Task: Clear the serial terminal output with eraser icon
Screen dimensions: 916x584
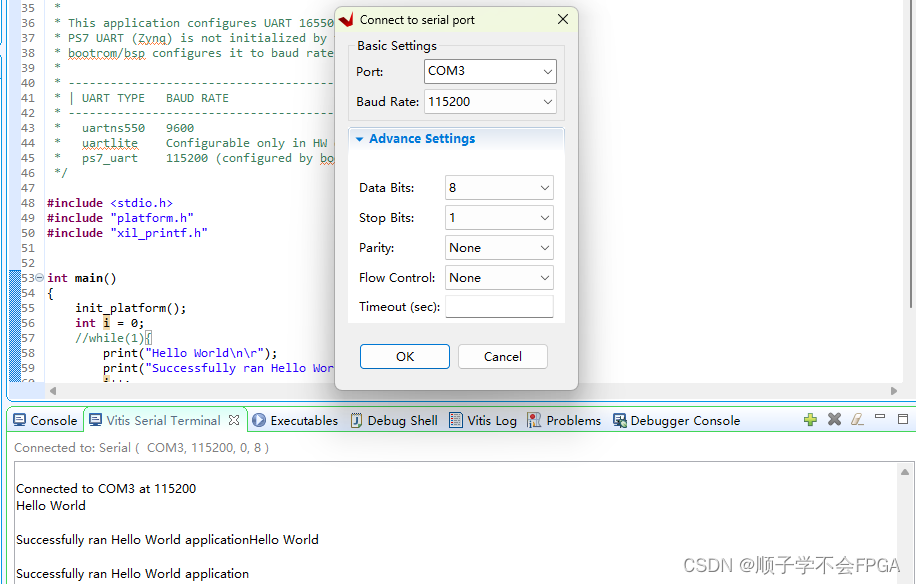Action: coord(857,419)
